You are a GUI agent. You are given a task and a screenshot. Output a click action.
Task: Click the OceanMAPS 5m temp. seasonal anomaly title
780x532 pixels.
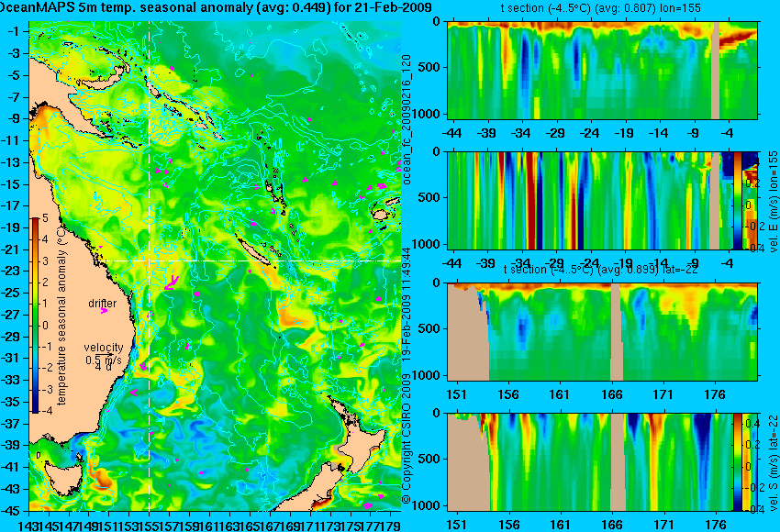pyautogui.click(x=216, y=7)
